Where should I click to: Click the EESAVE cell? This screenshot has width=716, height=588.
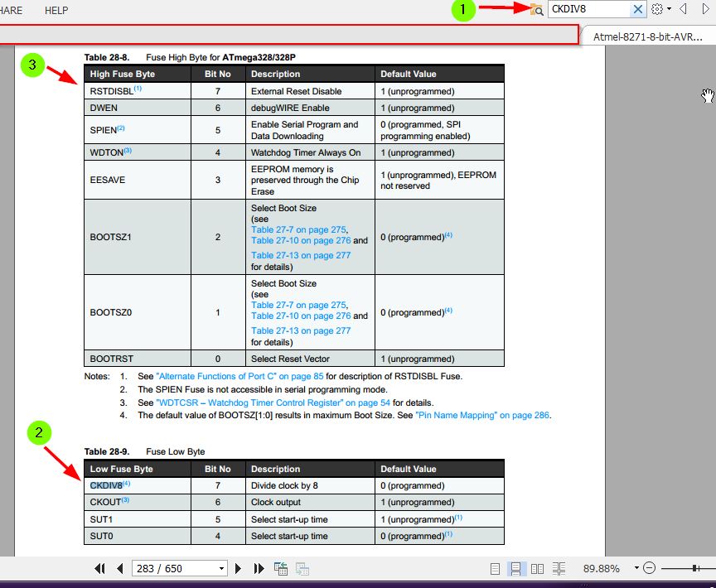[x=138, y=180]
